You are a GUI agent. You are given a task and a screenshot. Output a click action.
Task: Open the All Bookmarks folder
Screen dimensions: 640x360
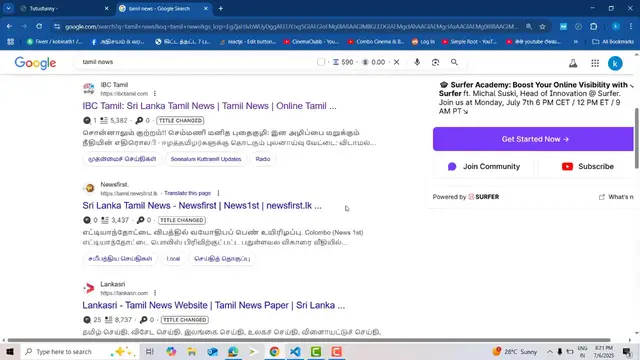[613, 42]
